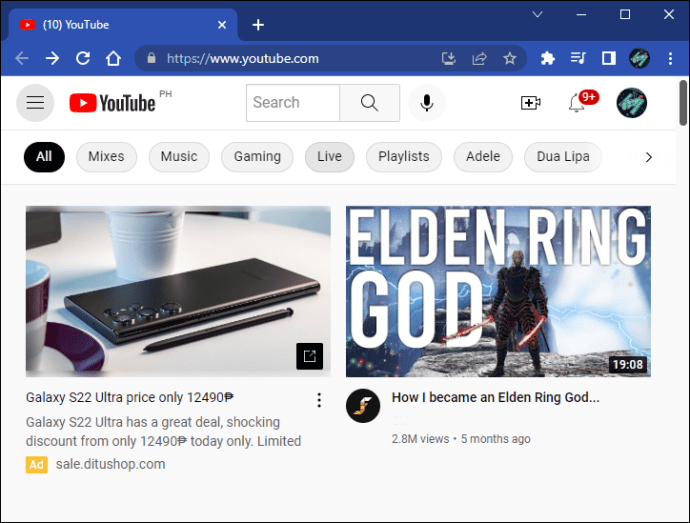Image resolution: width=690 pixels, height=523 pixels.
Task: Click the 19:08 duration badge
Action: [x=628, y=365]
